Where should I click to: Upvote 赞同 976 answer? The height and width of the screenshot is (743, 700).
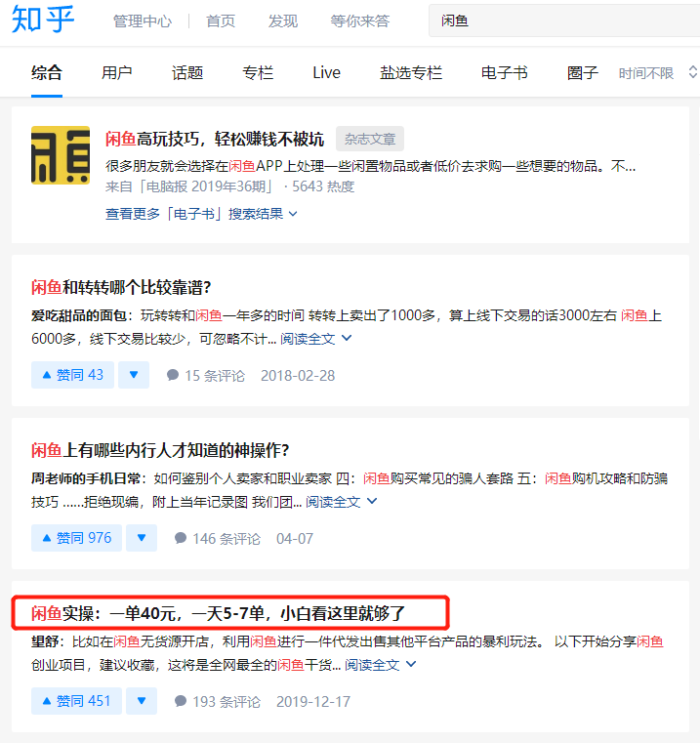coord(76,538)
